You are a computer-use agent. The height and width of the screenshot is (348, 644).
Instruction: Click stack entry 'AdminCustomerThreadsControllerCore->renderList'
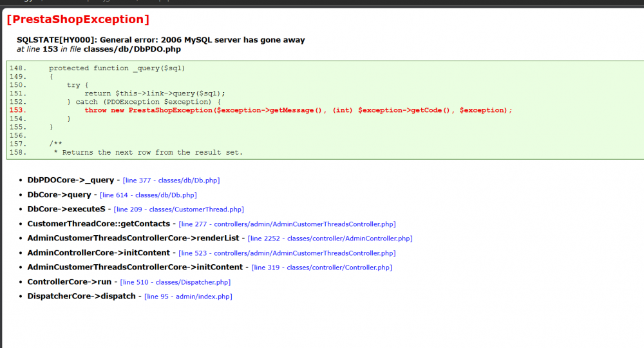[133, 238]
